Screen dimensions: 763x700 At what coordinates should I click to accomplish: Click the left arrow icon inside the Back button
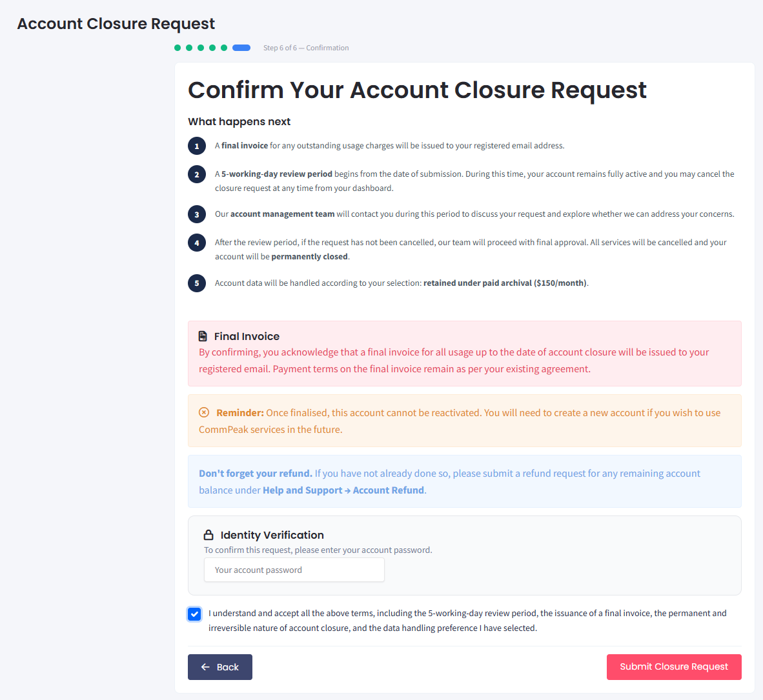205,667
